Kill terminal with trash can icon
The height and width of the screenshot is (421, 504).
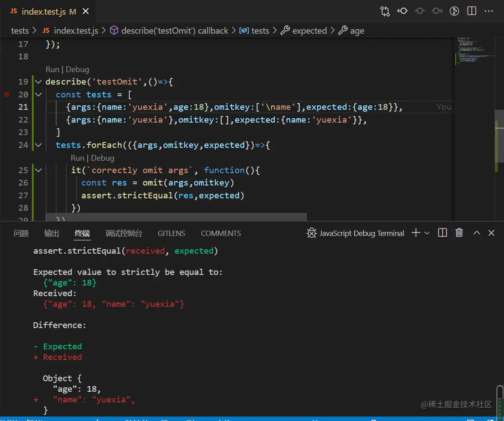coord(459,233)
